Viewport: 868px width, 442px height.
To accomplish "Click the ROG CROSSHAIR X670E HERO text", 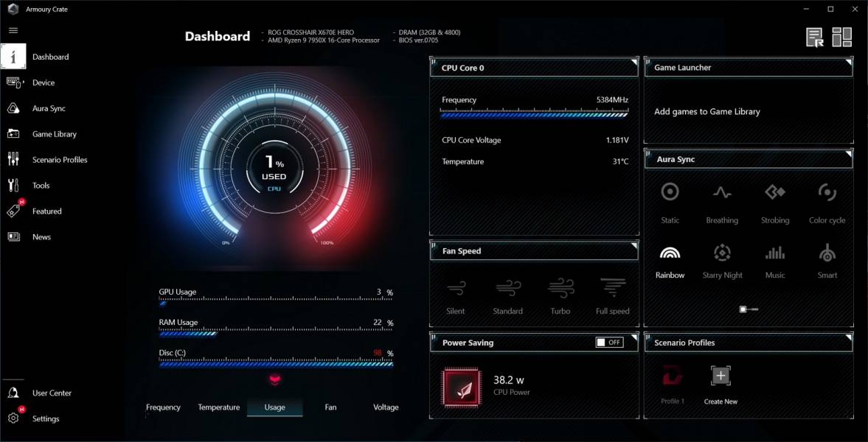I will point(310,32).
